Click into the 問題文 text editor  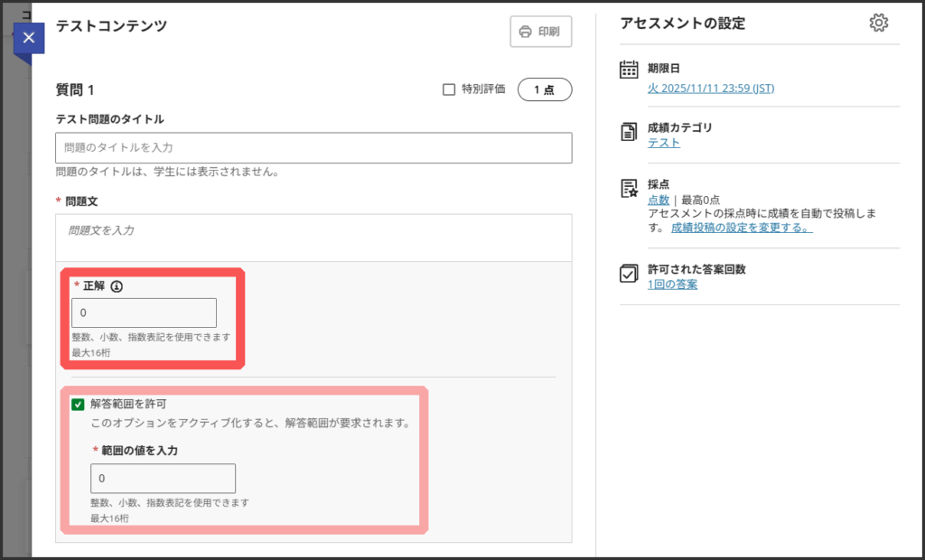tap(313, 237)
